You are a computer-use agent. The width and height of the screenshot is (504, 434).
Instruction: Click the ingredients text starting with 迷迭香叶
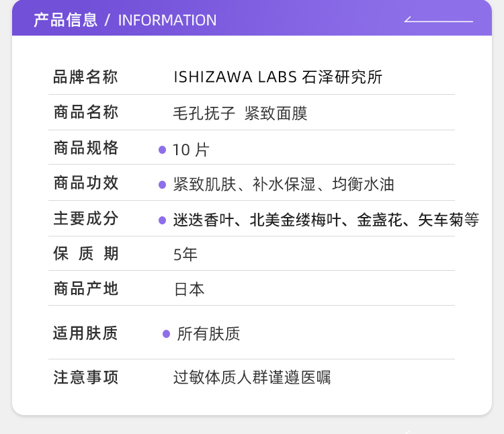point(326,220)
